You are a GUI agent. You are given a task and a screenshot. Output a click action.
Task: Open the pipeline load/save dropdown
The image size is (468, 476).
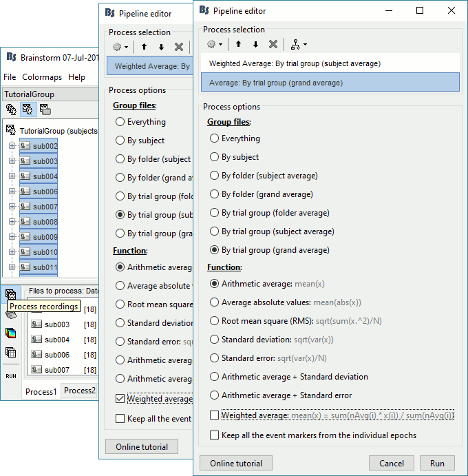tap(298, 44)
